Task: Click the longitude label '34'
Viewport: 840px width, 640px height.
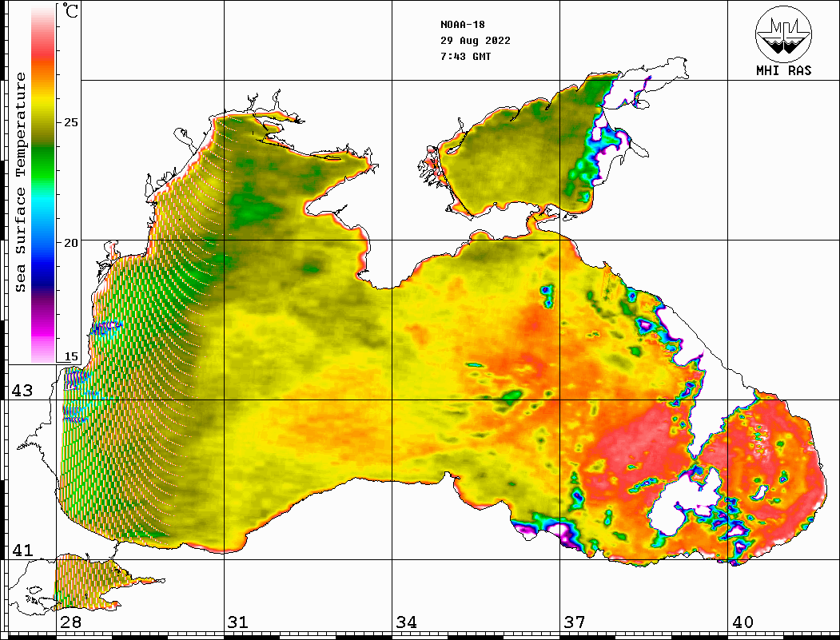Action: click(407, 622)
